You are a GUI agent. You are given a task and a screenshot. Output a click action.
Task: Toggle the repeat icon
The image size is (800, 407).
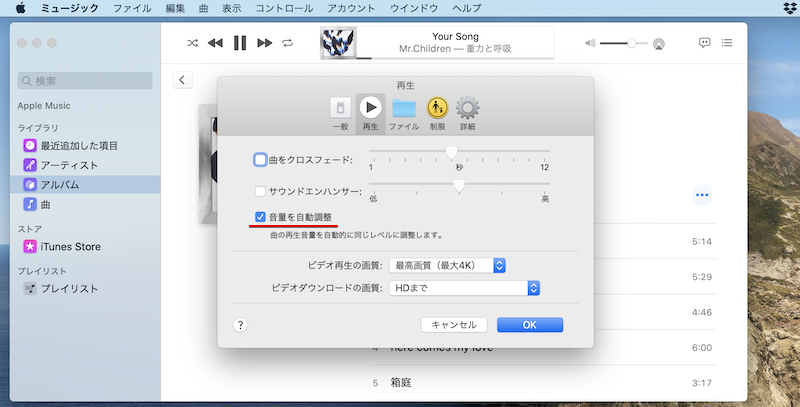point(288,43)
